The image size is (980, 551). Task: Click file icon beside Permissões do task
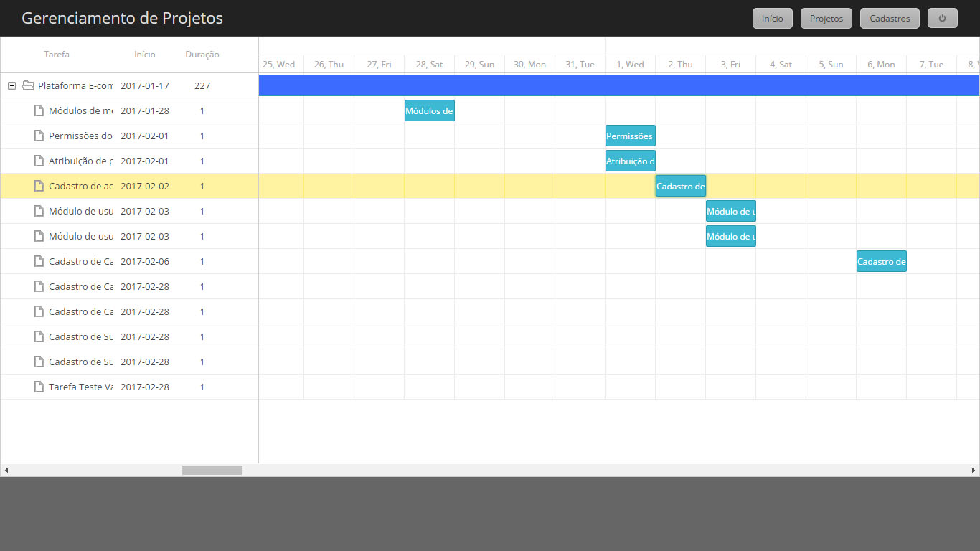(x=39, y=136)
